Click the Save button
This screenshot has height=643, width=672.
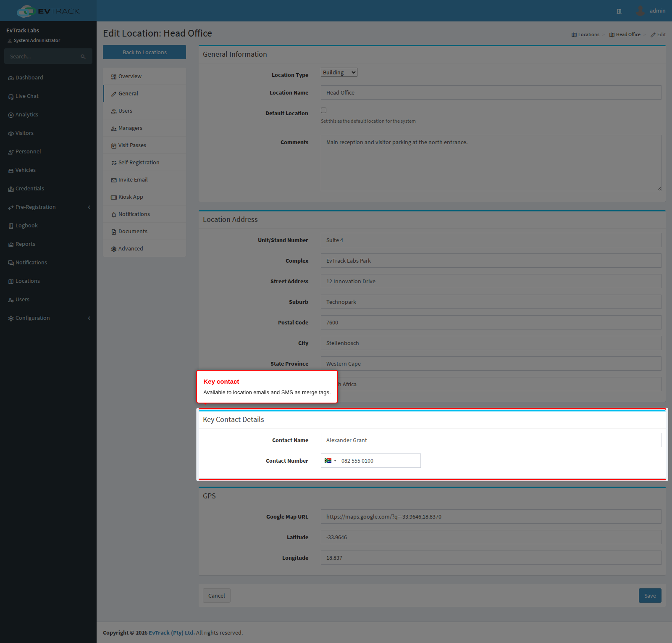(x=650, y=596)
